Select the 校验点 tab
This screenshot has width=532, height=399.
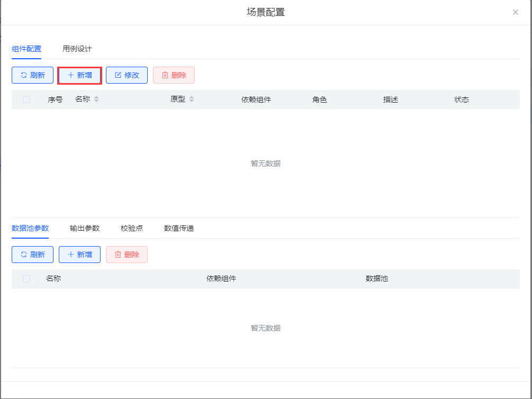[132, 228]
